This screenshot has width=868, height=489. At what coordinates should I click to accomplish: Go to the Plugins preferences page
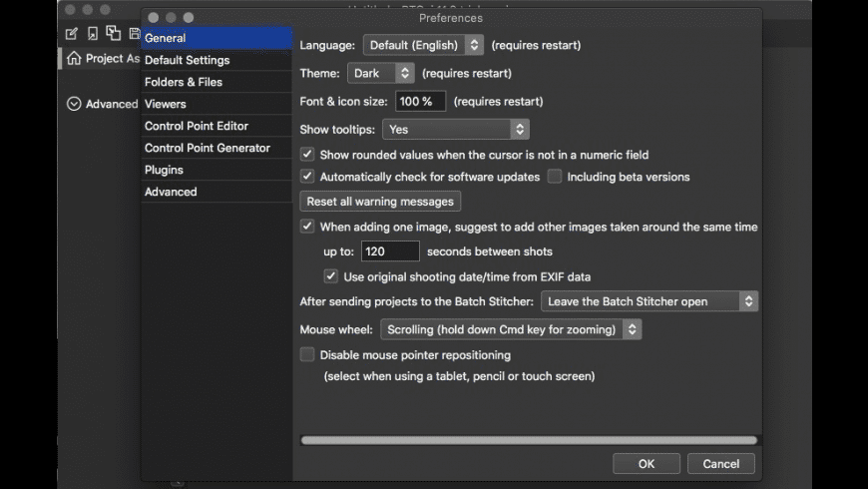click(x=217, y=170)
